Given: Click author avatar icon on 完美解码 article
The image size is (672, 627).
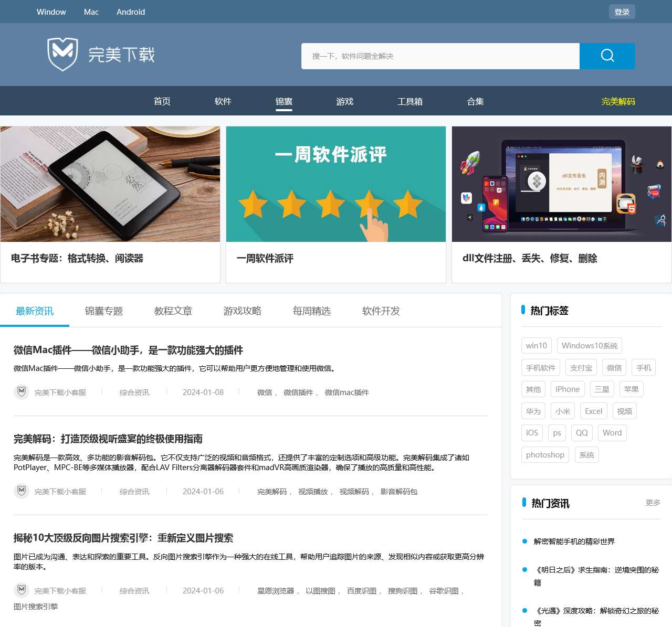Looking at the screenshot, I should pos(22,491).
